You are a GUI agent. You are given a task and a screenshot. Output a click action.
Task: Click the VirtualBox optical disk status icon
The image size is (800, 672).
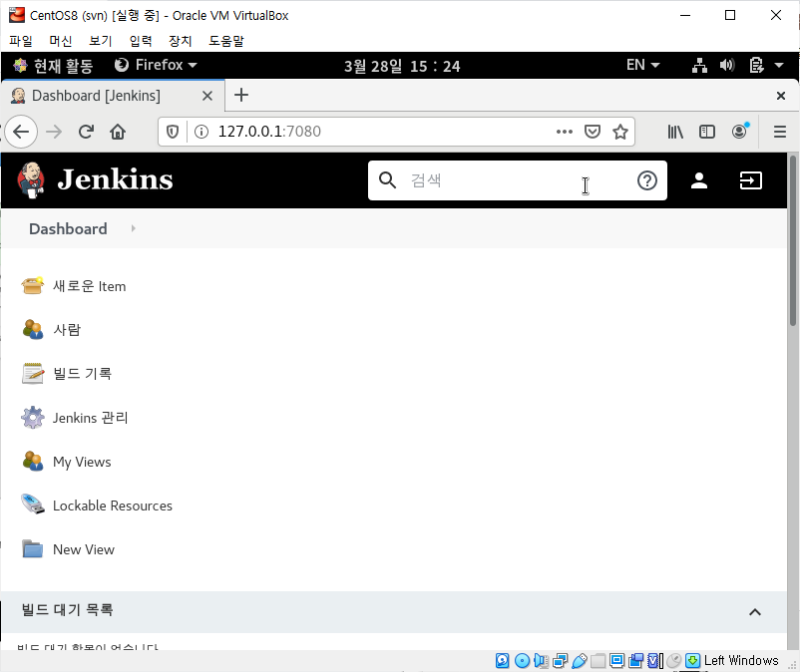(x=522, y=661)
